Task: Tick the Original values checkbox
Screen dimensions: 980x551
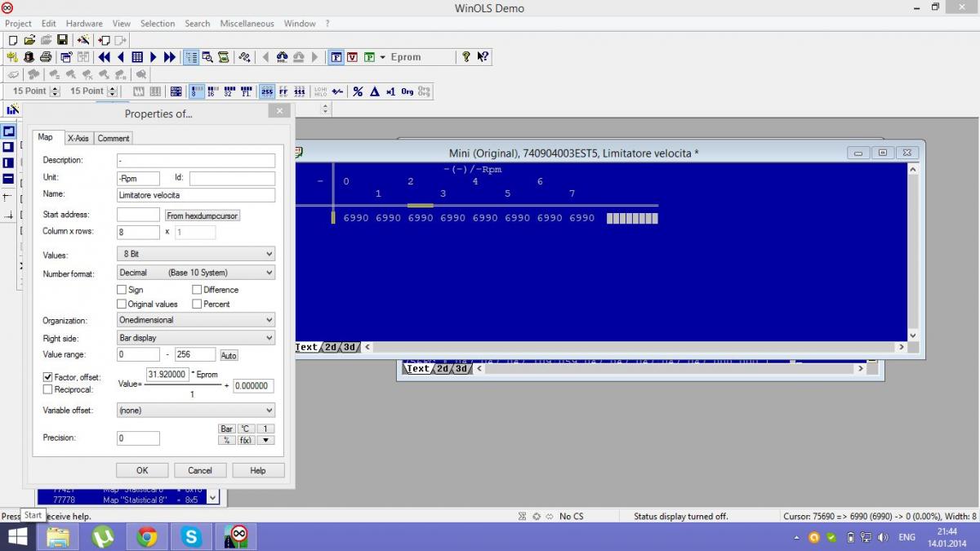Action: pos(122,304)
